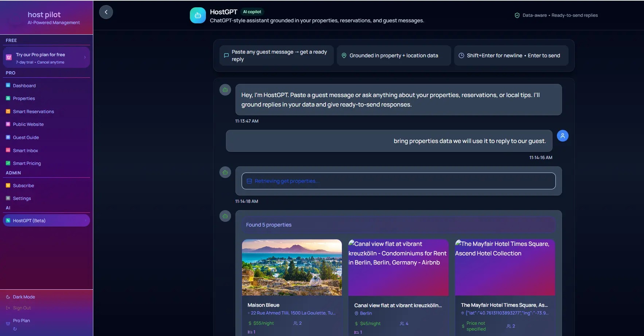Open the Settings page

coord(22,198)
